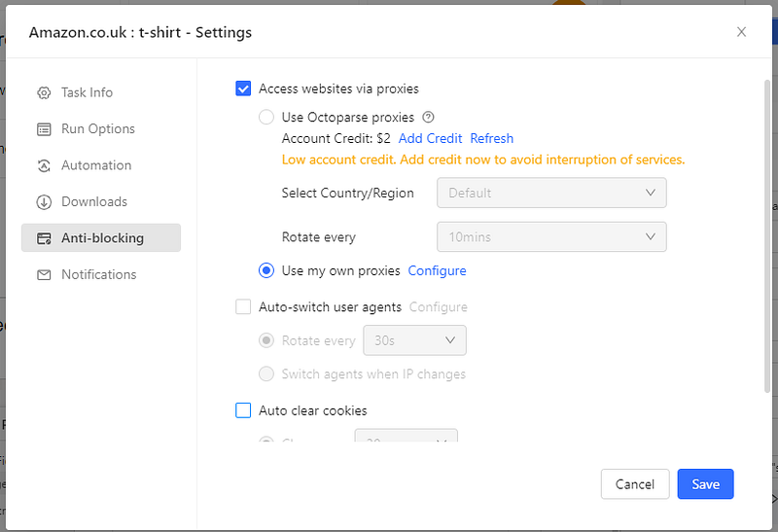Click the Add Credit link
The width and height of the screenshot is (778, 532).
tap(430, 138)
